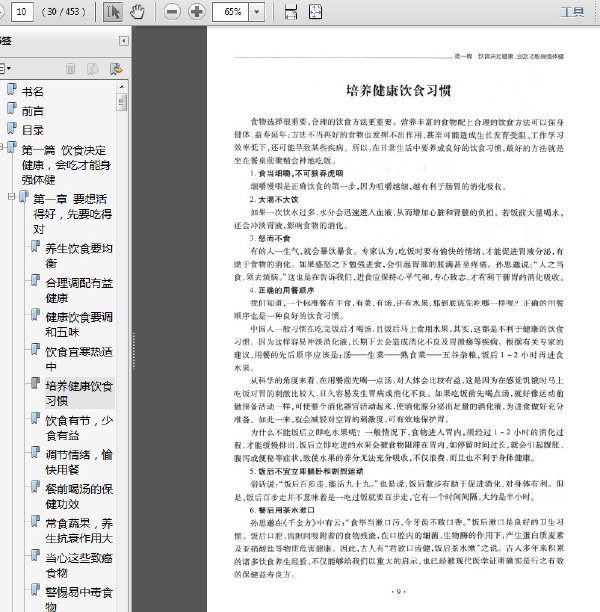Go to bookmark 警惕易中毒食物
The width and height of the screenshot is (600, 612).
coord(79,599)
